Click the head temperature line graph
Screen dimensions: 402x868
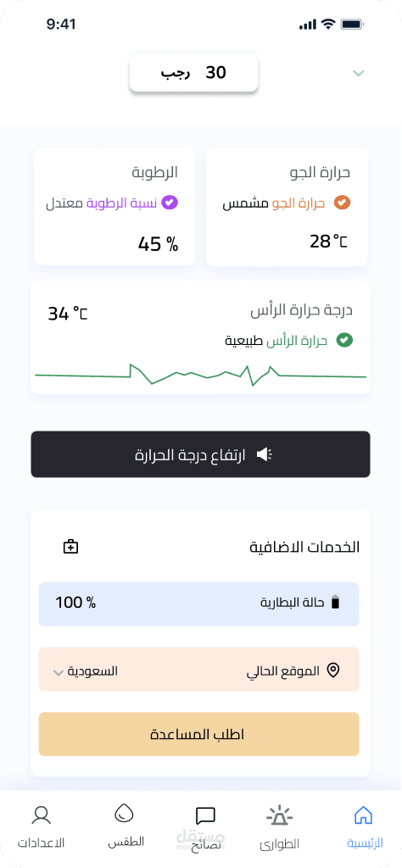pos(200,375)
